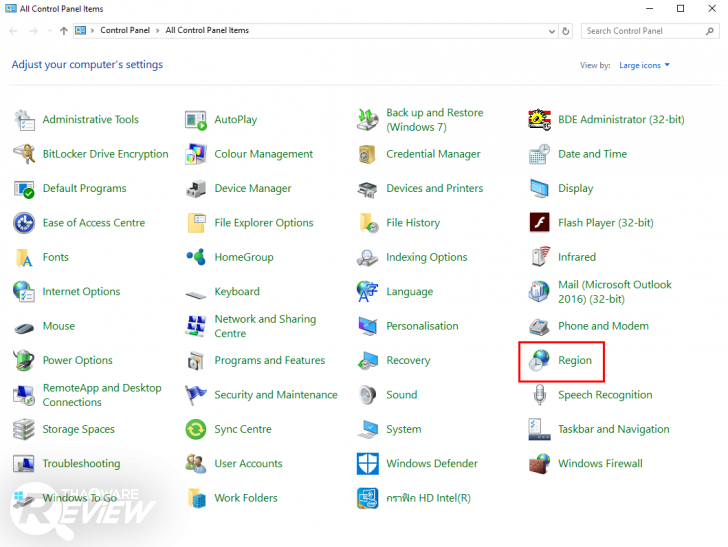Click the search magnifier icon
This screenshot has width=728, height=547.
709,31
